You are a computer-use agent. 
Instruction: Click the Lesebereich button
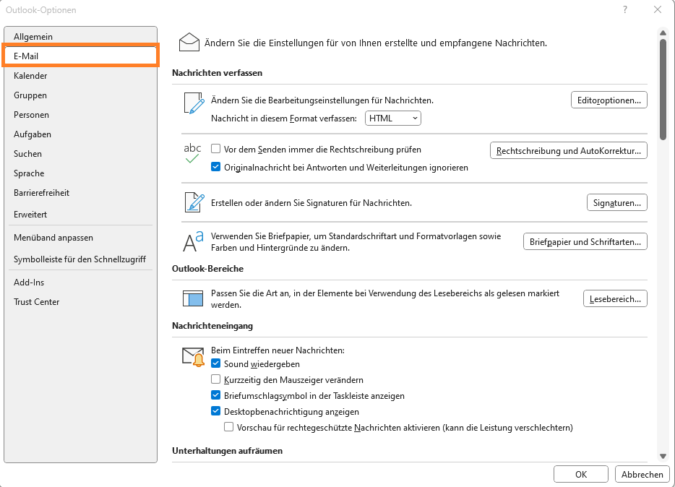point(615,299)
